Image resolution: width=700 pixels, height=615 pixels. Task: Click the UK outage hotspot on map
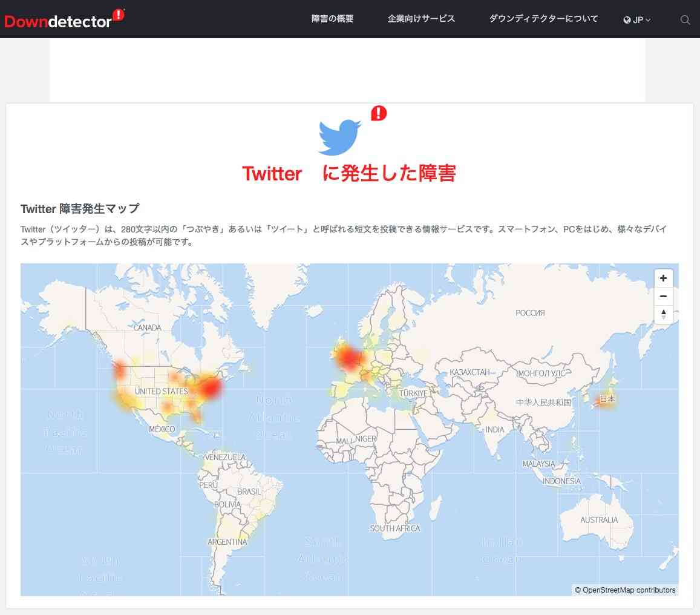point(348,358)
